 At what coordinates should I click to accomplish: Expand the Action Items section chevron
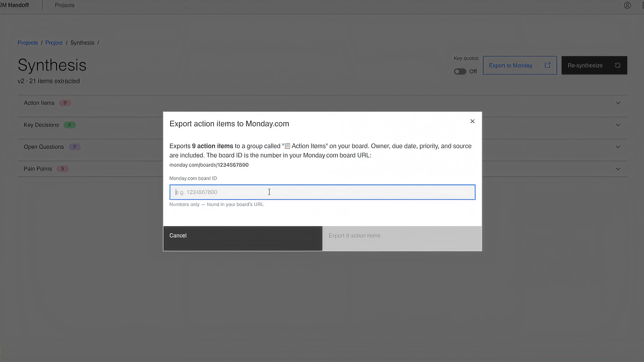click(x=618, y=103)
